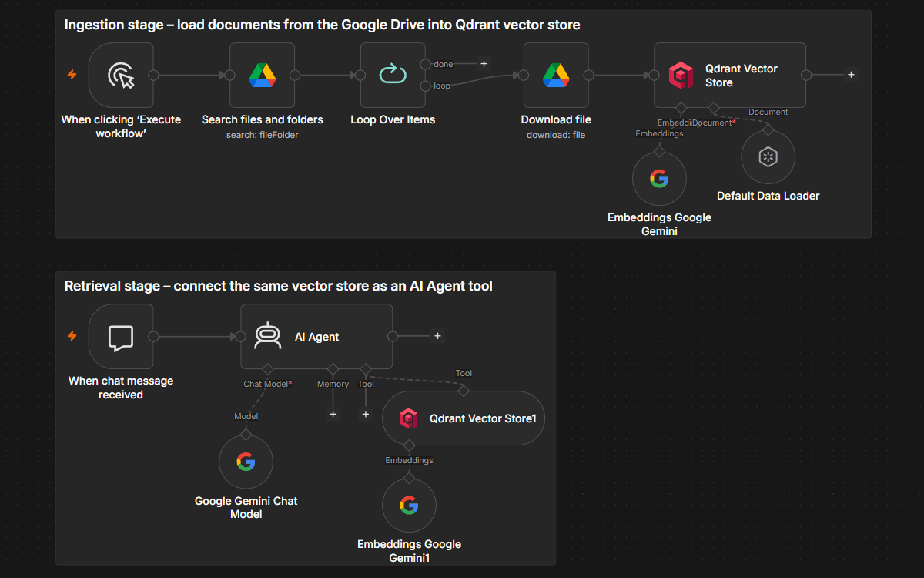This screenshot has height=578, width=924.
Task: Click the 'Tool' label above Qdrant Vector Store1
Action: 464,373
